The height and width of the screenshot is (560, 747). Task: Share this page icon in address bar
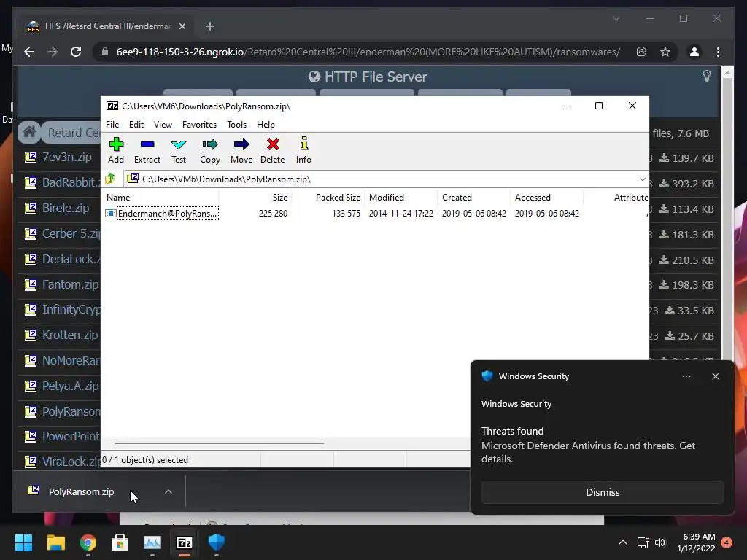(x=642, y=52)
